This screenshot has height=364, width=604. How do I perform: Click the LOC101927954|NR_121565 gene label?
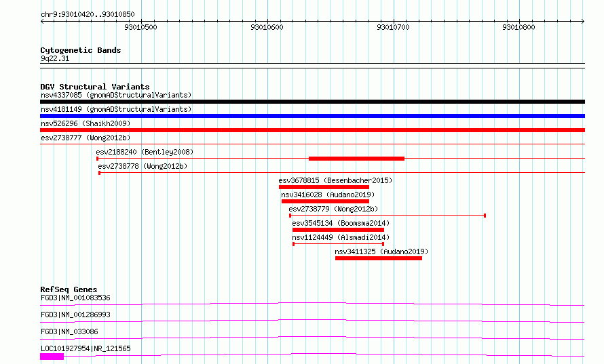point(86,348)
